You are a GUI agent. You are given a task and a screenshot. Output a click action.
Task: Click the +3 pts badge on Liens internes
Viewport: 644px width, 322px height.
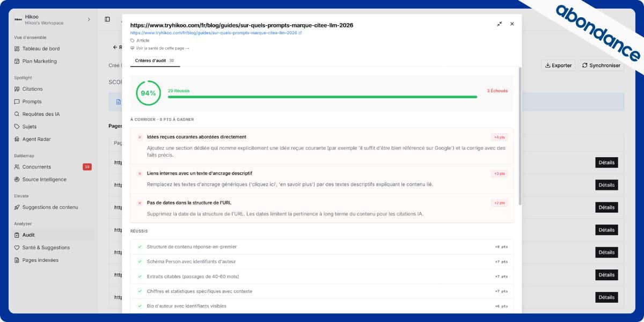point(499,173)
